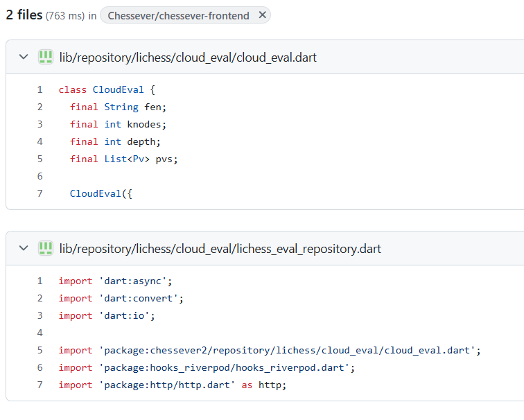Image resolution: width=524 pixels, height=420 pixels.
Task: Click the code line 'class CloudEval {'
Action: (x=107, y=89)
